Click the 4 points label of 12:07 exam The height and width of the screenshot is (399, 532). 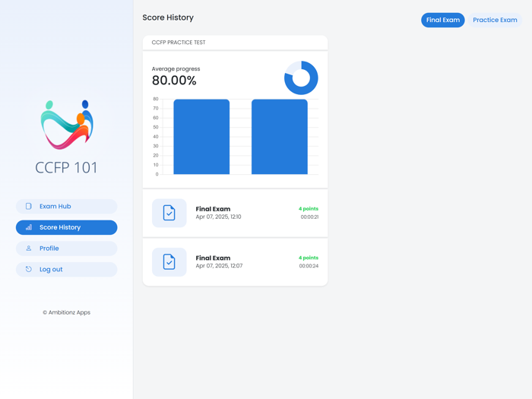[x=309, y=258]
